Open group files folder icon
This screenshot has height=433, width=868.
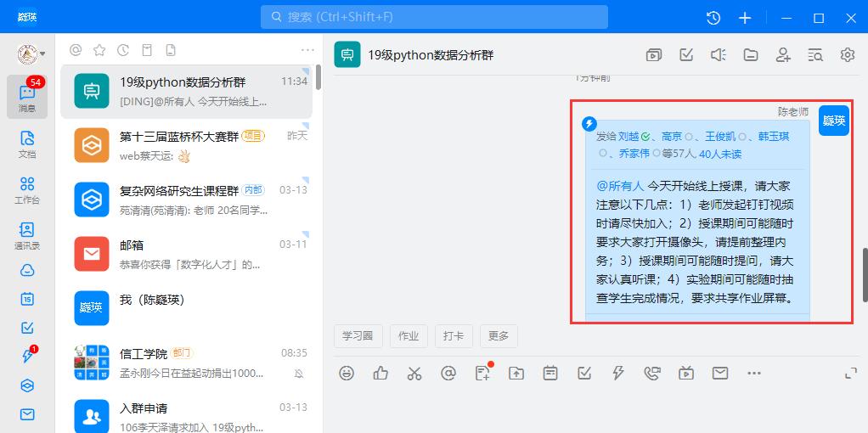[751, 55]
